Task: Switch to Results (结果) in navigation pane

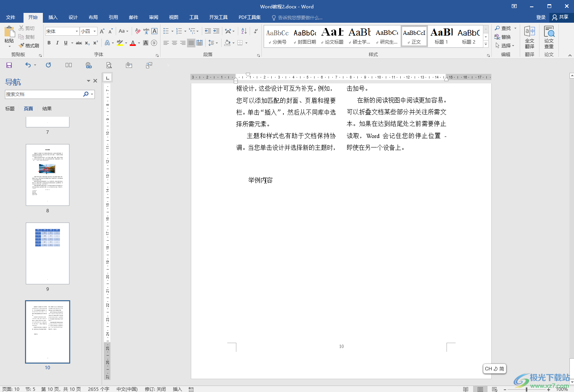Action: click(x=47, y=109)
